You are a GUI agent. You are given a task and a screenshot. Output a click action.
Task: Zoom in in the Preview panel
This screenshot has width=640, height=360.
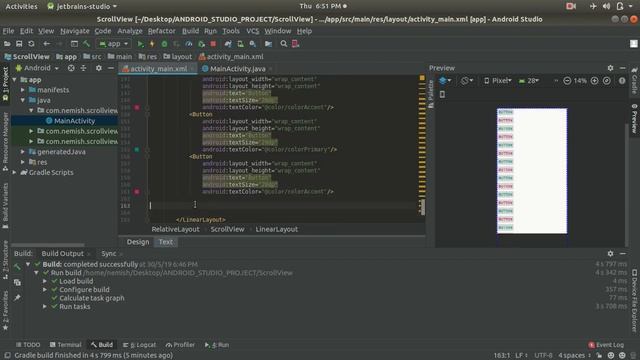[594, 81]
